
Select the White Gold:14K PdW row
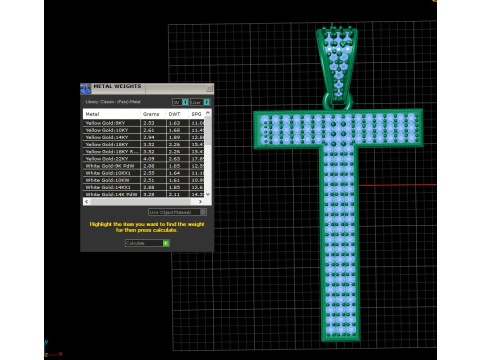tap(144, 194)
